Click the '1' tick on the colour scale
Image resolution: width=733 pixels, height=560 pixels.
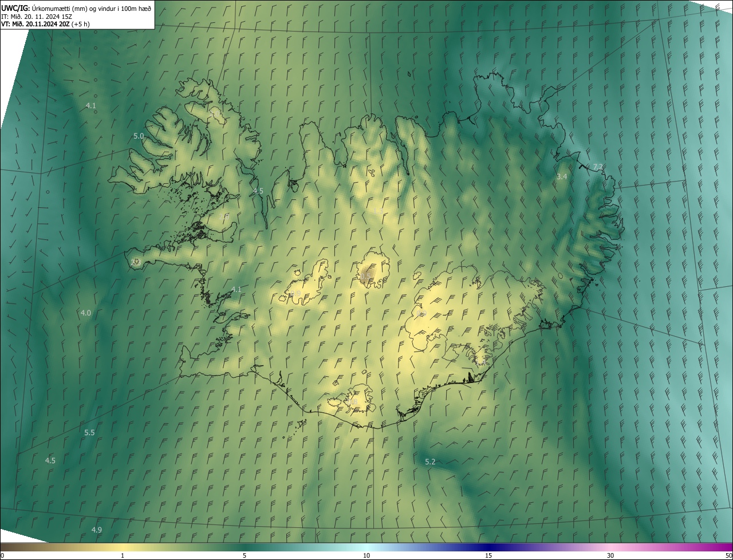(x=123, y=555)
